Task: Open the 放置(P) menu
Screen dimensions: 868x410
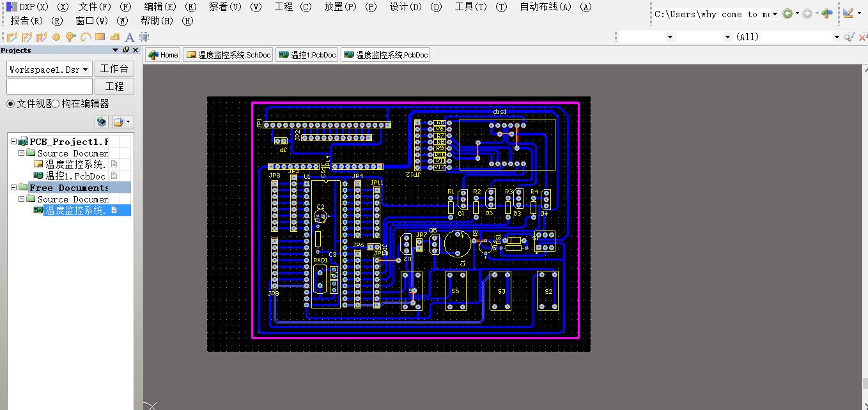Action: 341,7
